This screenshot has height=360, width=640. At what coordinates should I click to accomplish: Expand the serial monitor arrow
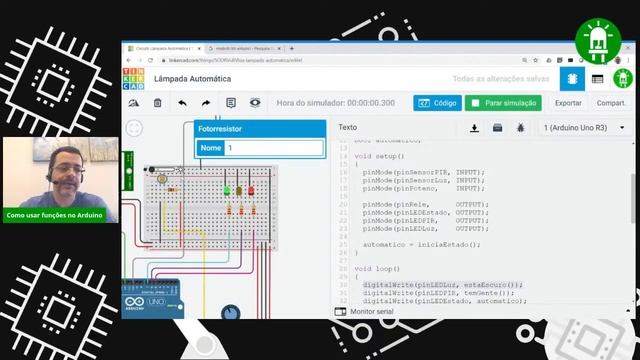click(628, 311)
